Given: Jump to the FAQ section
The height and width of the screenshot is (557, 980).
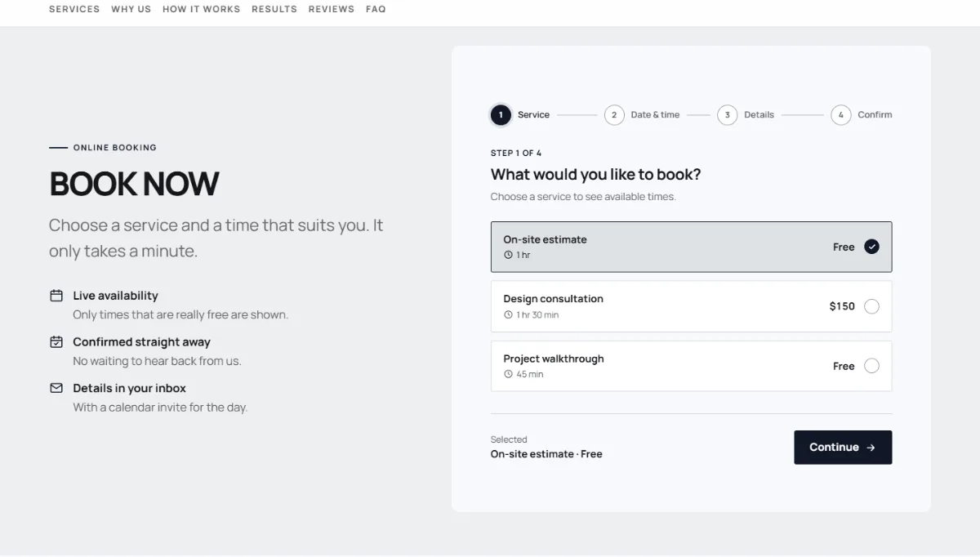Looking at the screenshot, I should click(x=376, y=9).
